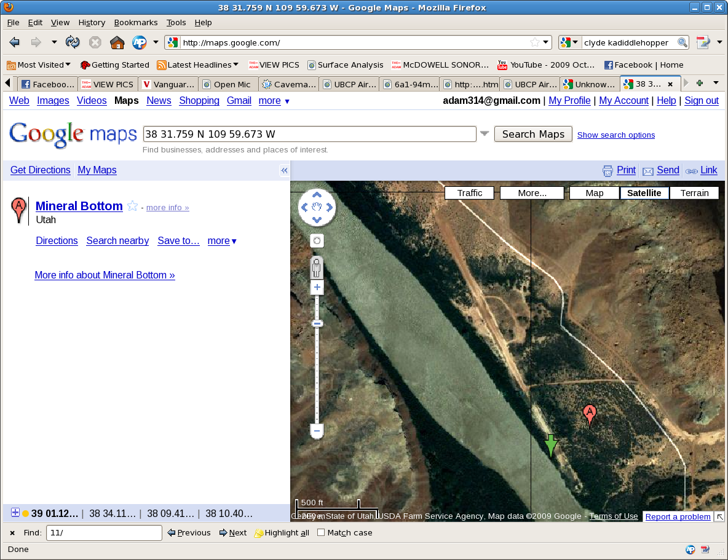Toggle the Traffic layer on the map
Image resolution: width=728 pixels, height=560 pixels.
(470, 193)
